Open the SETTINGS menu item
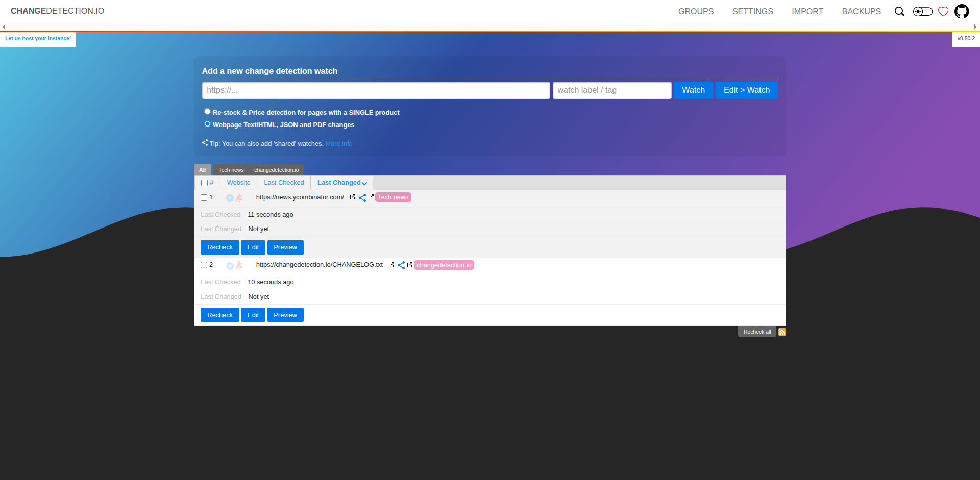The image size is (980, 480). point(752,11)
